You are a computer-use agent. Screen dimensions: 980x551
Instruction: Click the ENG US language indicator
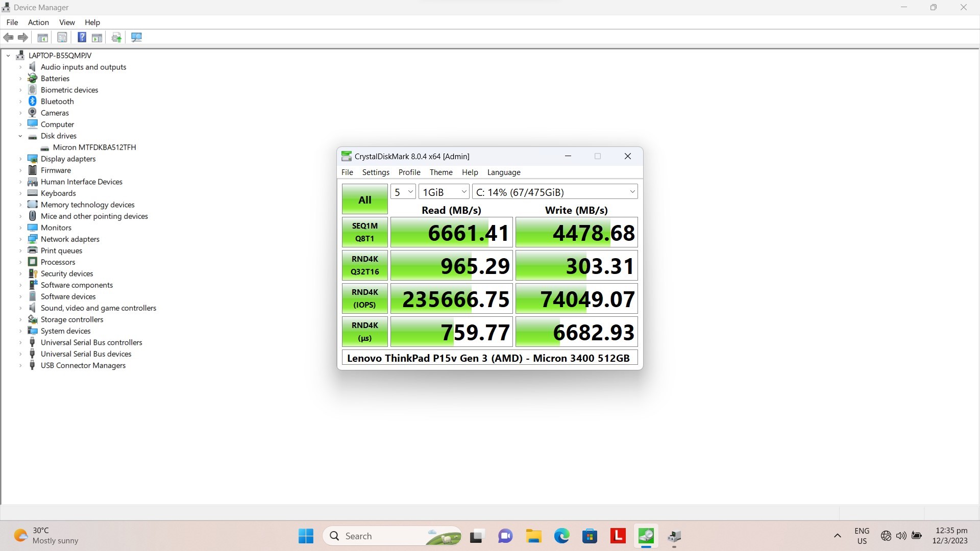tap(862, 536)
